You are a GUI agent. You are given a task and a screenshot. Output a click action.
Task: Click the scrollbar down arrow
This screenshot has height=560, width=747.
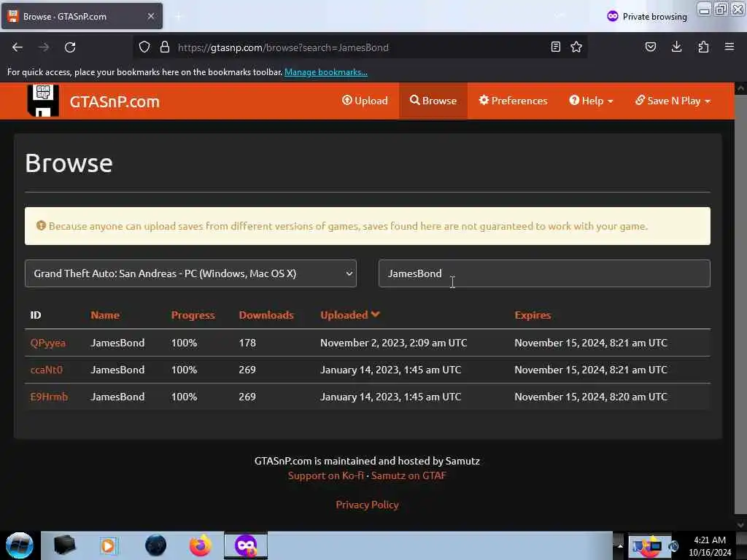tap(740, 525)
